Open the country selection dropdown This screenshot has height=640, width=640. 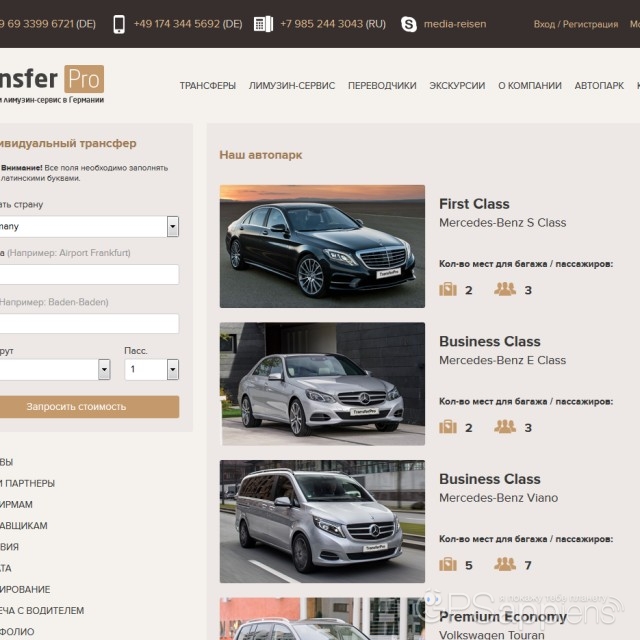172,227
